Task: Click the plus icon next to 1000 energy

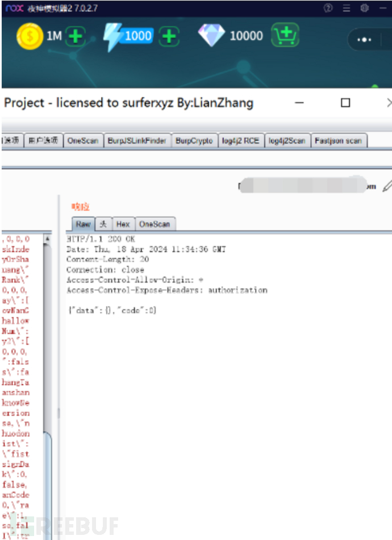Action: (168, 37)
